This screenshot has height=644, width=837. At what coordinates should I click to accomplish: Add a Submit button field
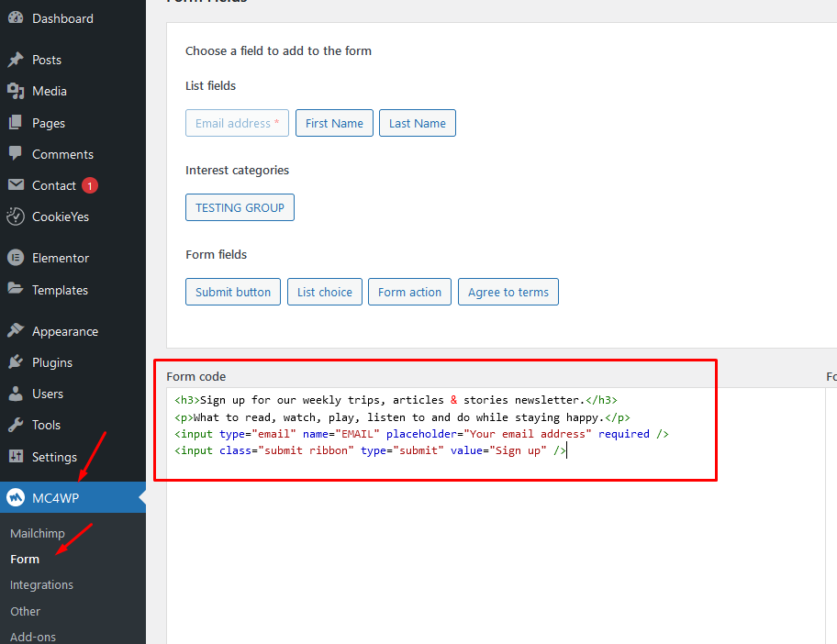233,292
